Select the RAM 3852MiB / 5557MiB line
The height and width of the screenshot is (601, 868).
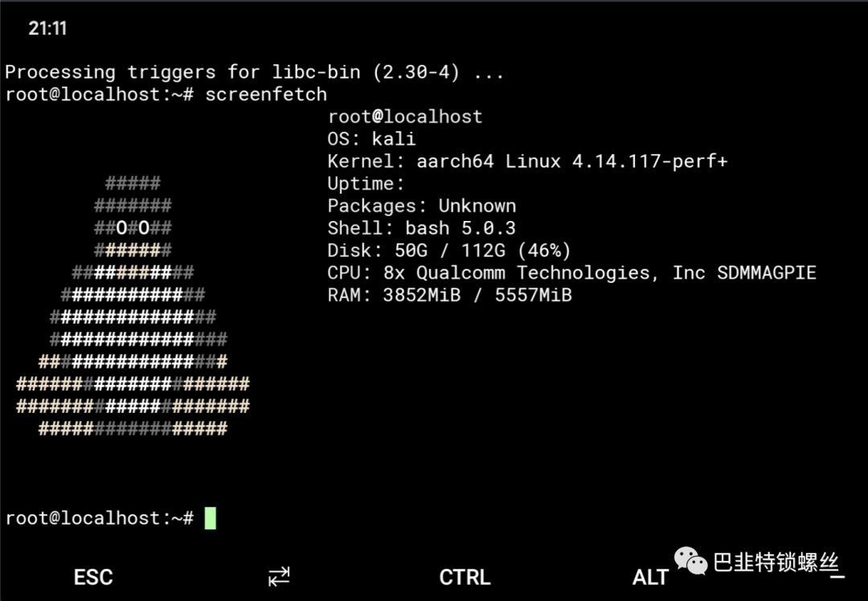(449, 296)
